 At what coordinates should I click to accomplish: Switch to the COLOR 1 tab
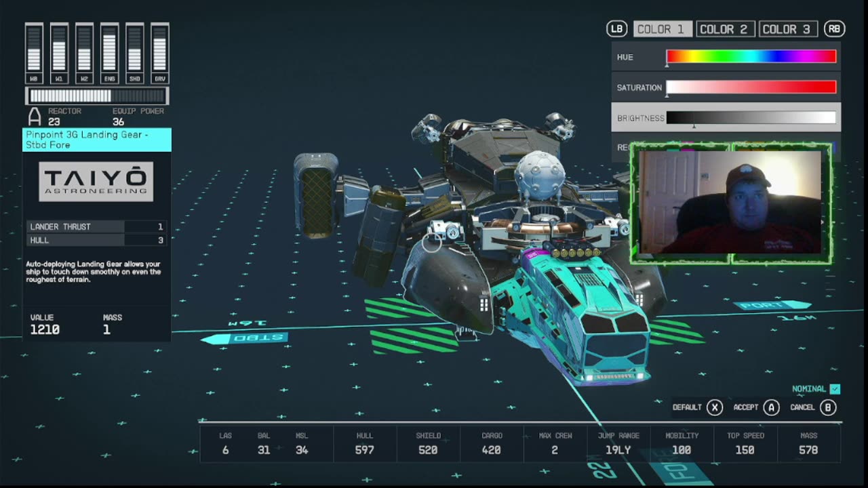point(663,29)
